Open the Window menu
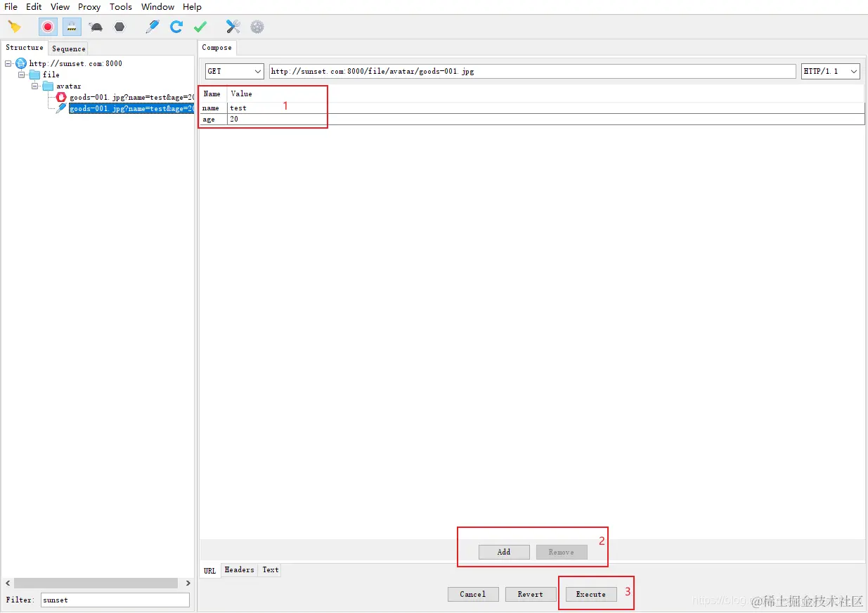Screen dimensions: 868x613 [157, 6]
